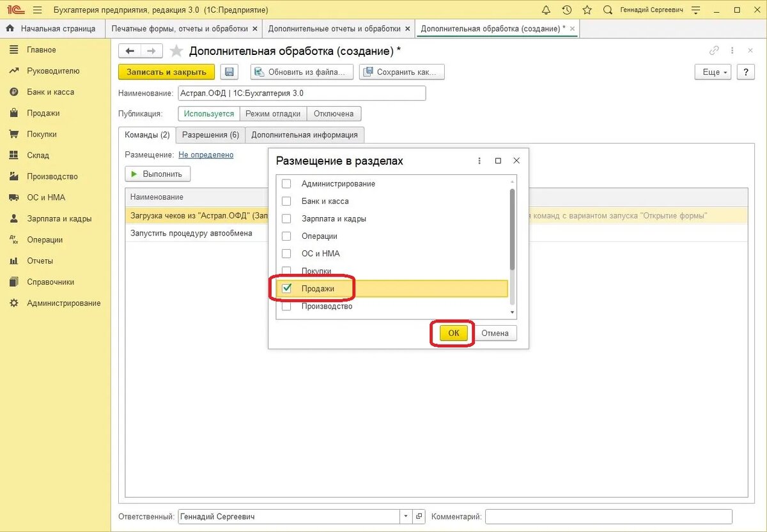Get link via chain icon
This screenshot has width=767, height=532.
(x=714, y=51)
